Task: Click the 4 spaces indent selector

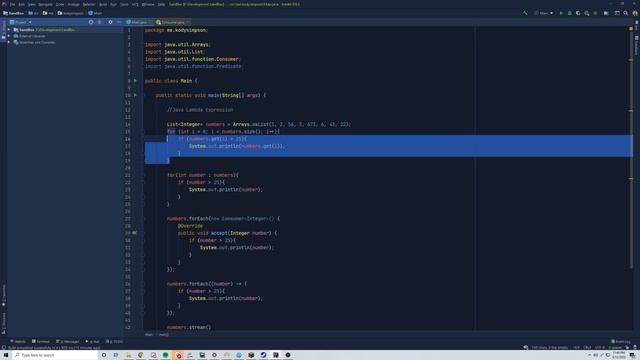Action: pos(615,347)
